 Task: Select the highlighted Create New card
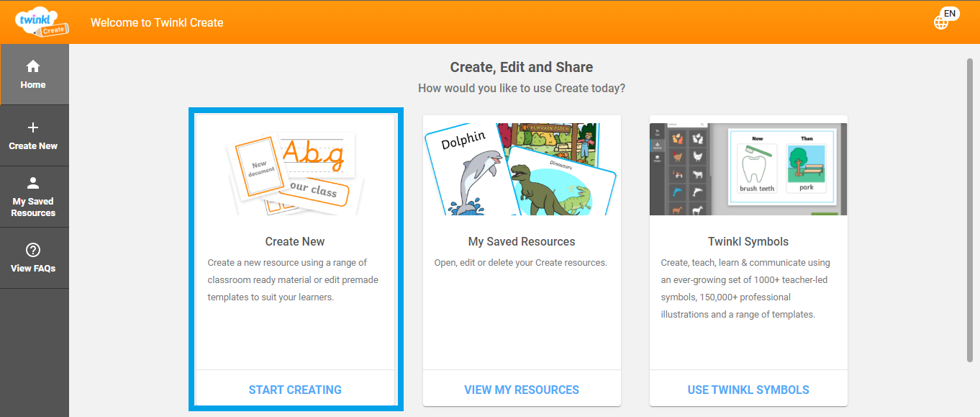coord(295,259)
